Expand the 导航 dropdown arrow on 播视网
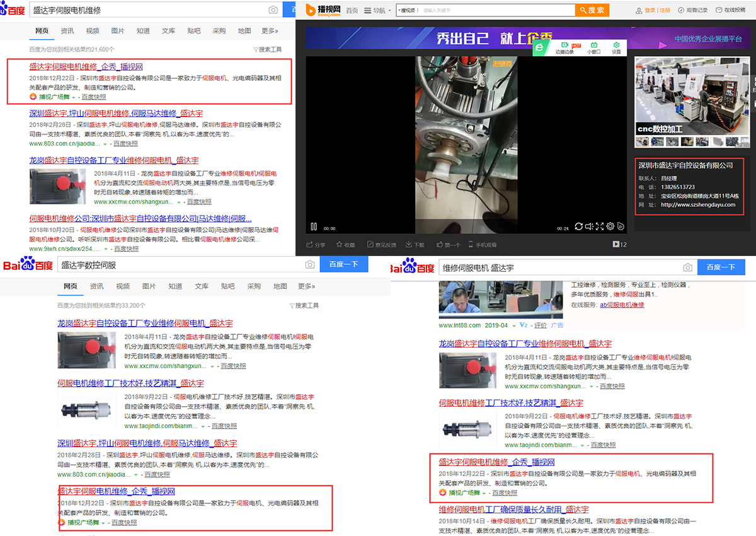 (389, 11)
